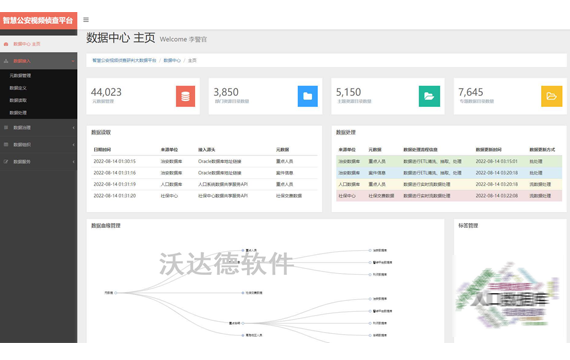This screenshot has height=360, width=570.
Task: Toggle the sidebar with the hamburger icon
Action: click(86, 20)
